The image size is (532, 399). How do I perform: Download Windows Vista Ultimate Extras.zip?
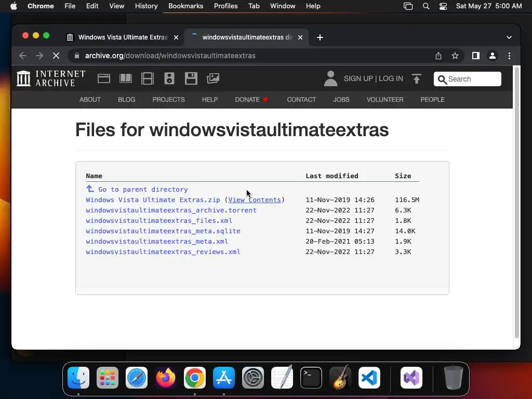click(x=153, y=200)
